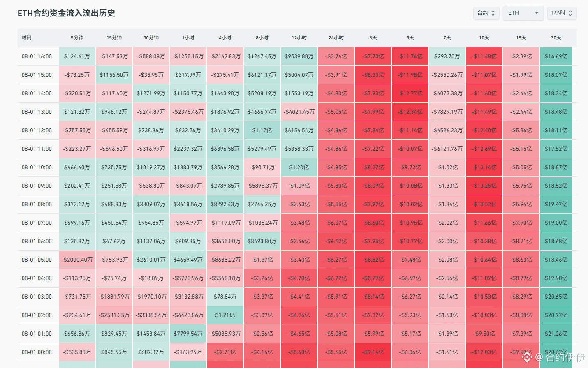Select the 08-01 12:00 time row label
The height and width of the screenshot is (368, 588).
click(x=37, y=130)
